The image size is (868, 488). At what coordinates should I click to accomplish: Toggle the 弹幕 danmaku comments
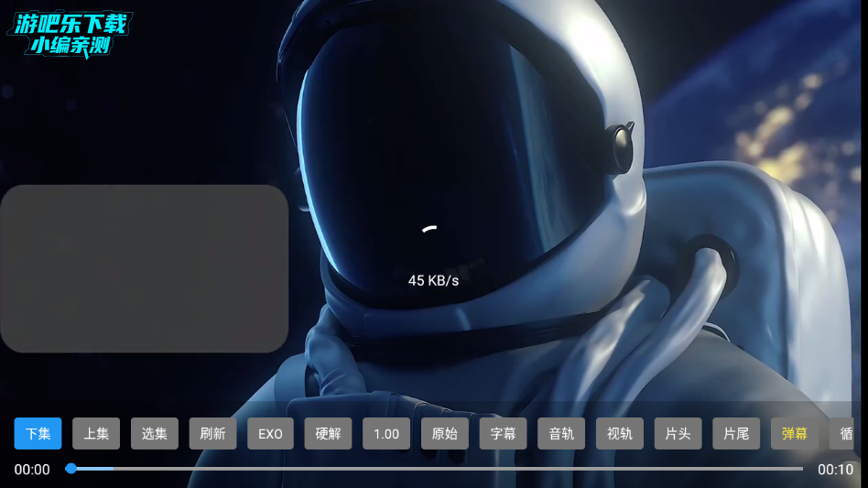(x=795, y=433)
